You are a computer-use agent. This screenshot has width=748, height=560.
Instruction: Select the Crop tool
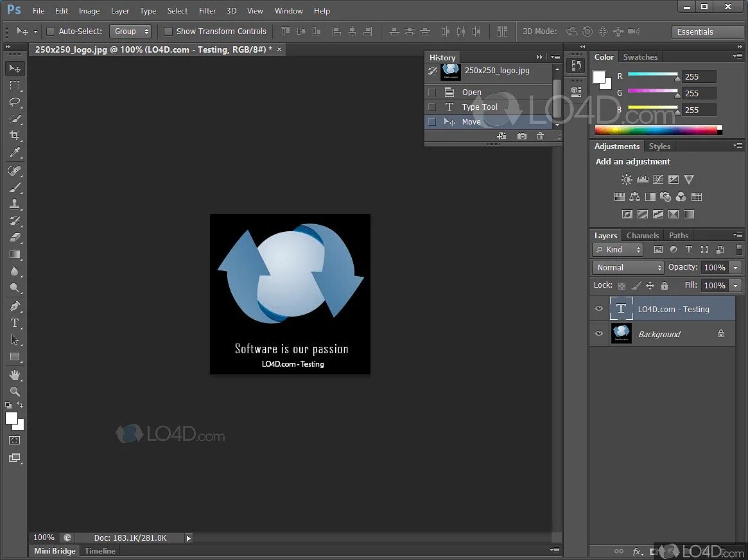click(x=15, y=136)
